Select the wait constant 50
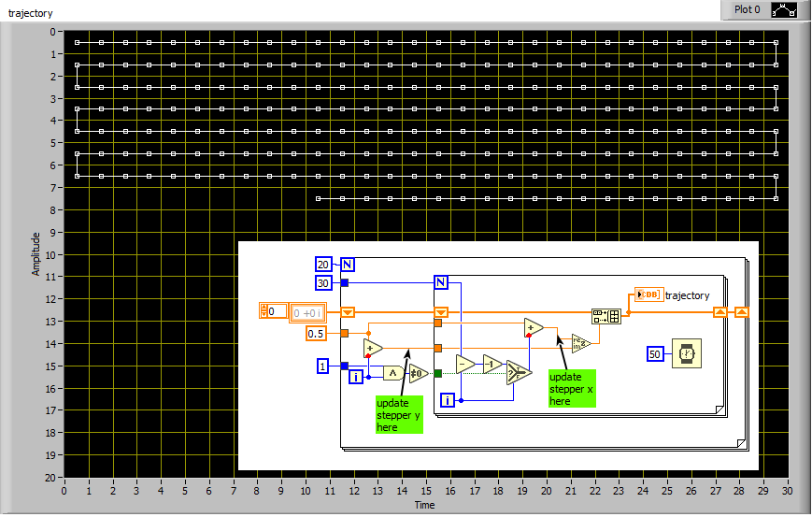This screenshot has height=517, width=812. click(655, 354)
